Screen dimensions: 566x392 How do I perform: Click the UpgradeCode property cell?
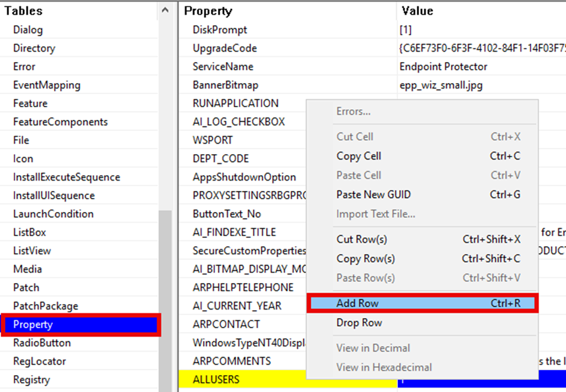point(225,48)
